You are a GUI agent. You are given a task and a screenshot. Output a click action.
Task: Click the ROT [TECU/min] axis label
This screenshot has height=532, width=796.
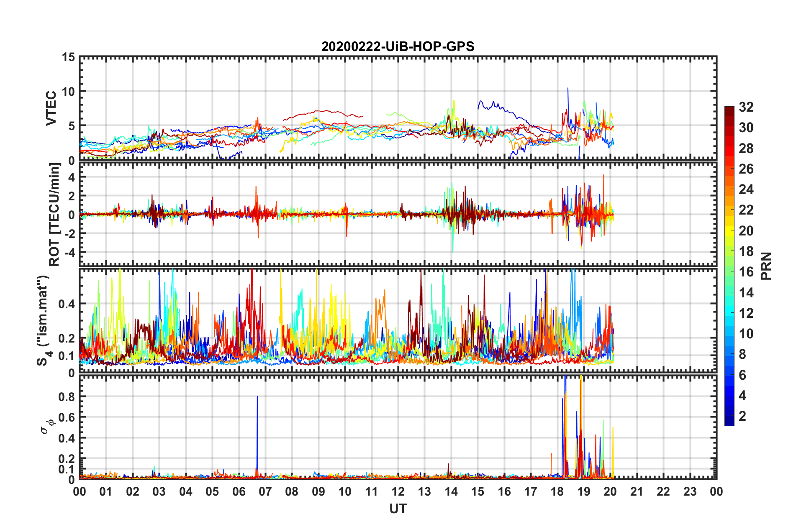pos(54,215)
